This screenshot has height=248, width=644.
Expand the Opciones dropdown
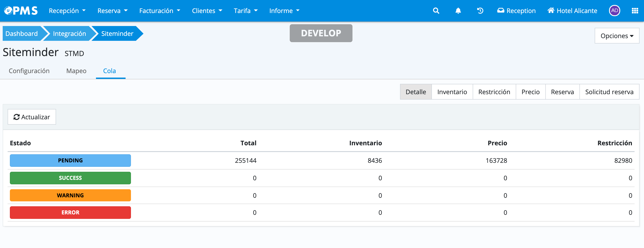pyautogui.click(x=616, y=36)
